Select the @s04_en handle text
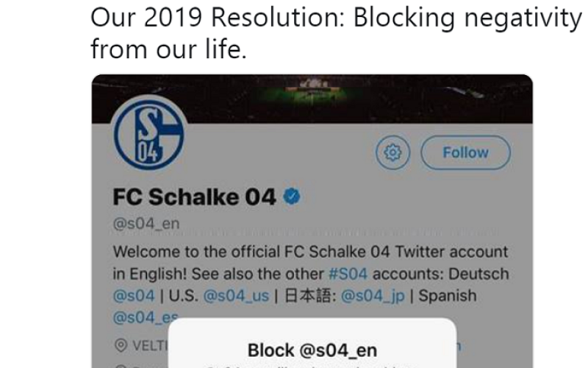The width and height of the screenshot is (588, 368). tap(146, 224)
